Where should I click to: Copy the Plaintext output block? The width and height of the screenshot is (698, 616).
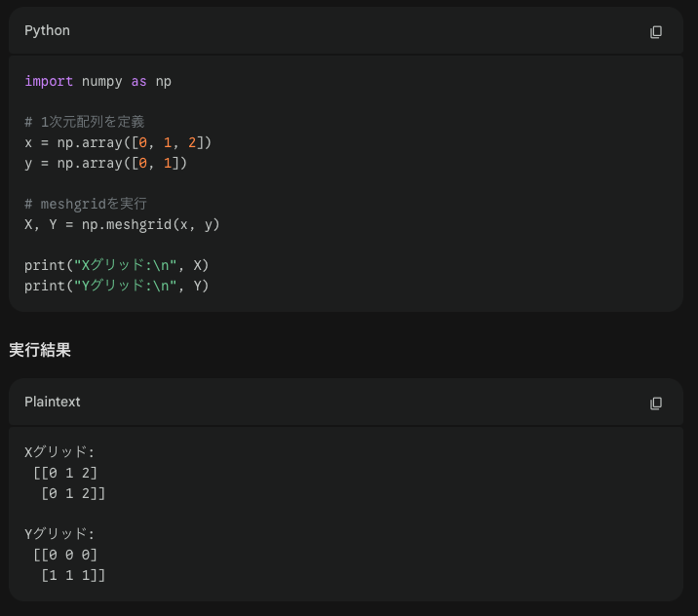click(656, 404)
